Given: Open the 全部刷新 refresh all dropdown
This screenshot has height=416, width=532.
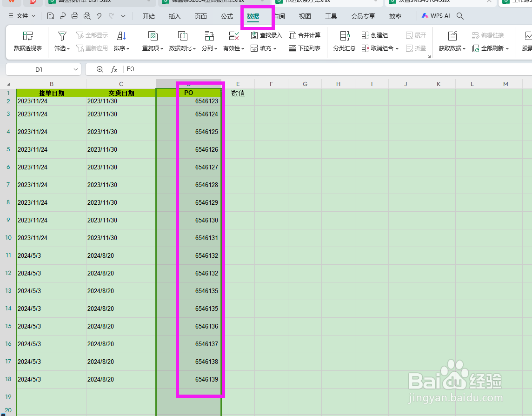Looking at the screenshot, I should click(x=491, y=48).
